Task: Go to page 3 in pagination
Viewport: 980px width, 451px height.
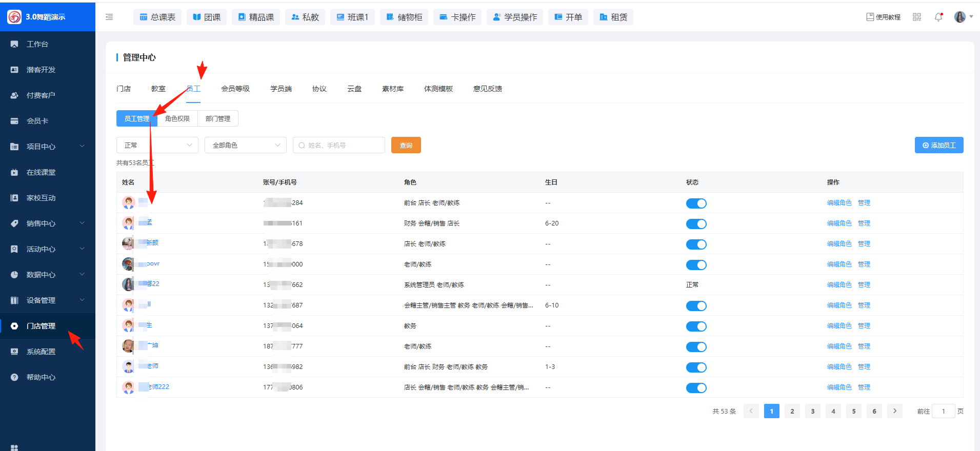Action: [x=812, y=411]
